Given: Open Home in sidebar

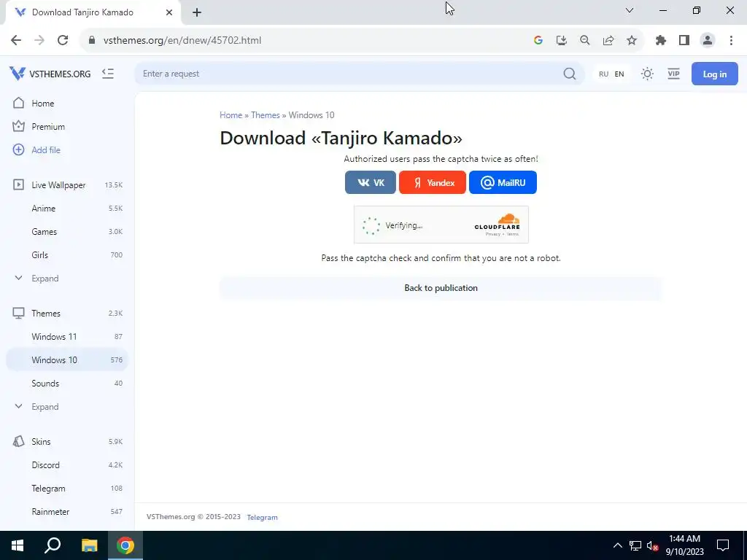Looking at the screenshot, I should coord(67,104).
